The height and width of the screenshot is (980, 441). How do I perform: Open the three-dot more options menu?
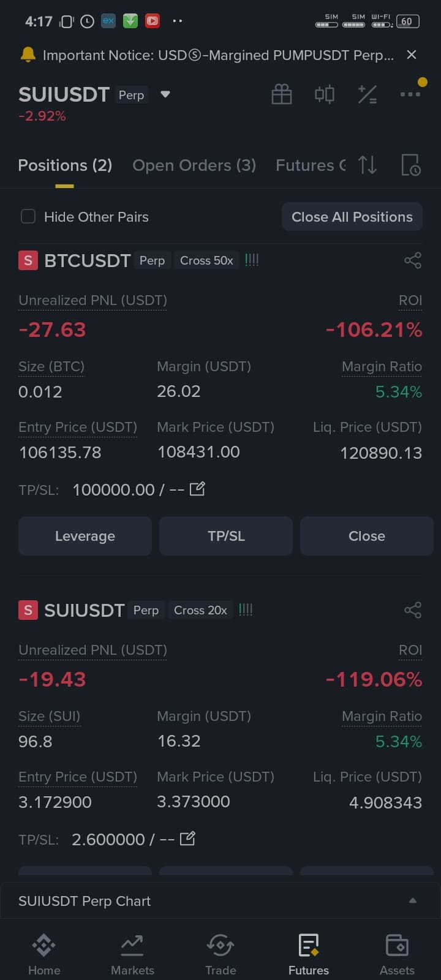pyautogui.click(x=410, y=94)
